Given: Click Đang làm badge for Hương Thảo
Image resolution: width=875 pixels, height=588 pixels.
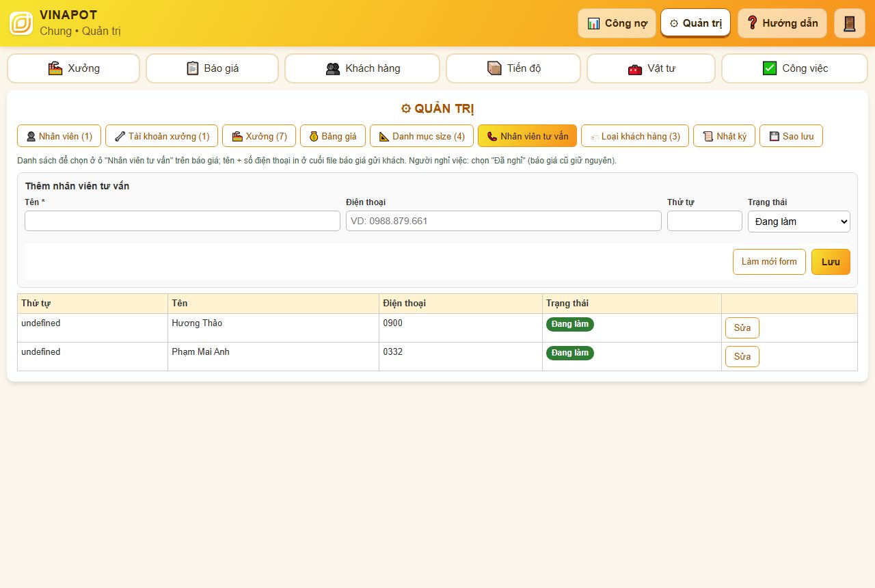Looking at the screenshot, I should tap(570, 324).
